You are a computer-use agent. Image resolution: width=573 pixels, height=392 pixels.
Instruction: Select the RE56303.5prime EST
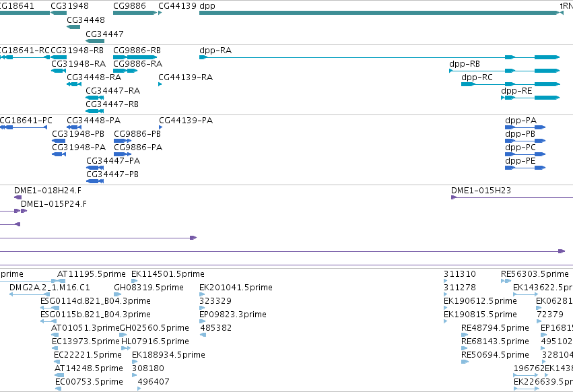[x=506, y=281]
